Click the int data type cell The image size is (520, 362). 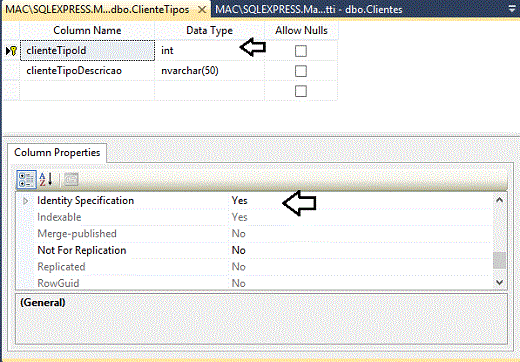pos(210,51)
